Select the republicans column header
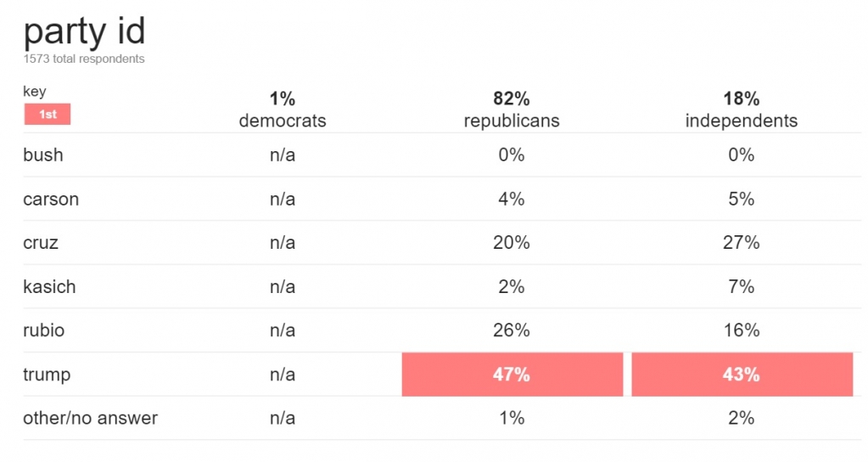This screenshot has width=868, height=462. click(x=512, y=110)
